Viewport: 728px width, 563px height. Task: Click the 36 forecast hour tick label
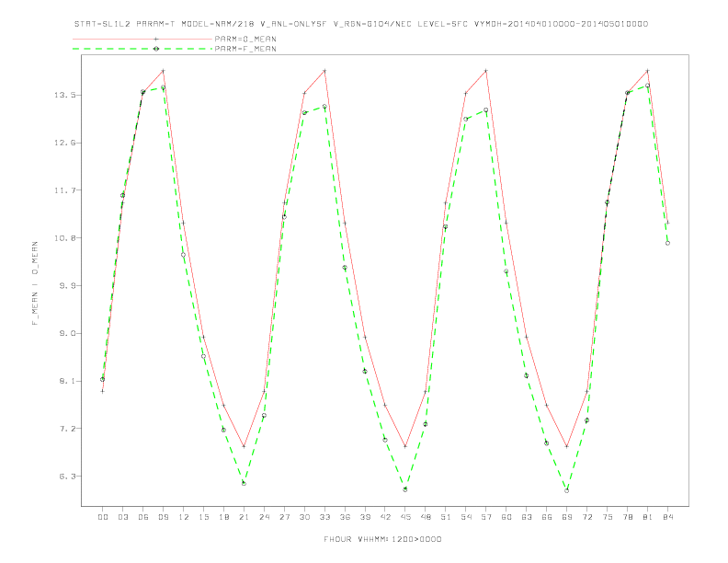coord(345,517)
